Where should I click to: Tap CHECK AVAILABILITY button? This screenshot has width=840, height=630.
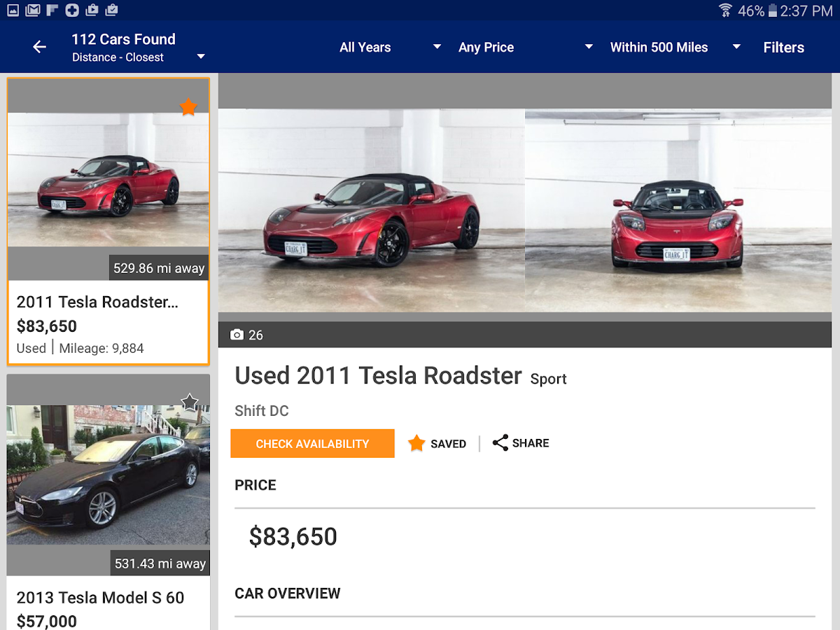[x=312, y=444]
